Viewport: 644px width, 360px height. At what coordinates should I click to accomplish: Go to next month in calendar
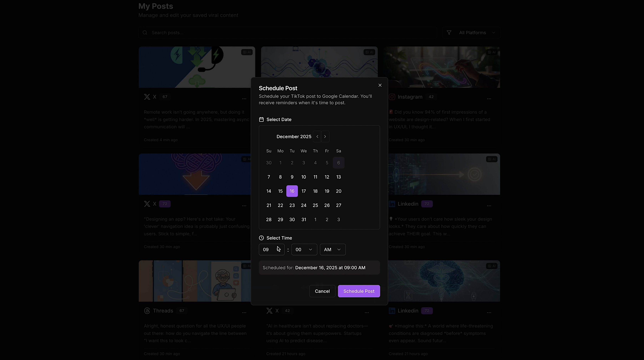(x=325, y=137)
